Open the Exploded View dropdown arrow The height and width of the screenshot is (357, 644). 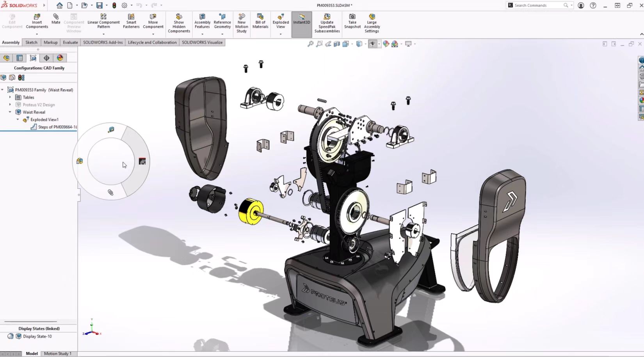click(281, 34)
